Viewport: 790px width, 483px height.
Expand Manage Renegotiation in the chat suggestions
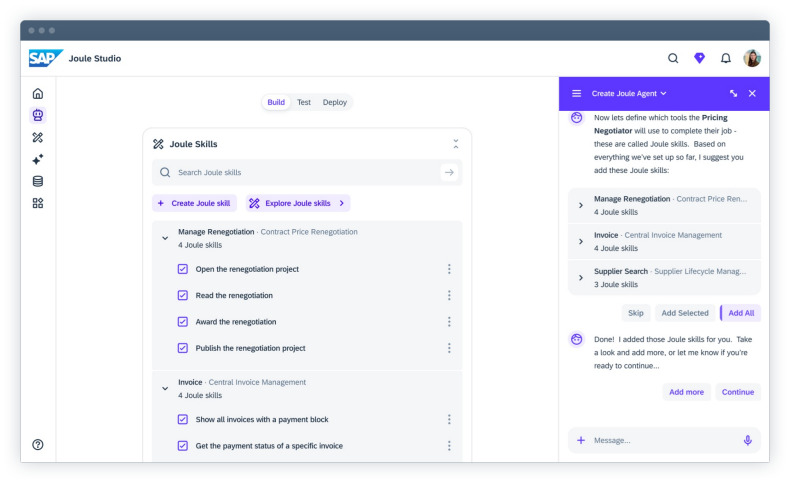coord(581,205)
